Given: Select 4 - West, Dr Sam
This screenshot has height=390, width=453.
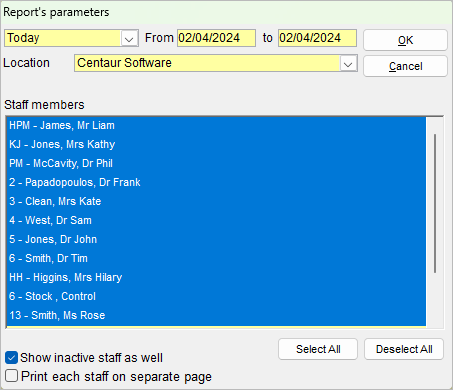Looking at the screenshot, I should click(216, 221).
